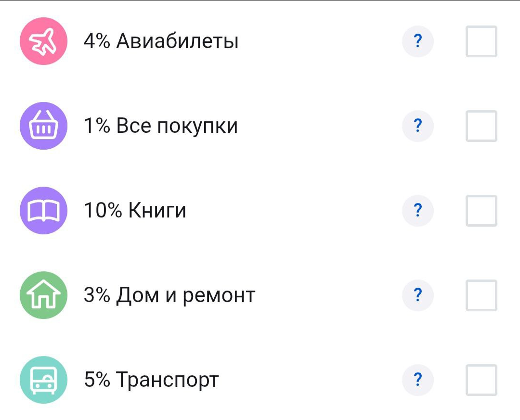Click the green circular category icon
The width and height of the screenshot is (520, 420).
(x=43, y=295)
